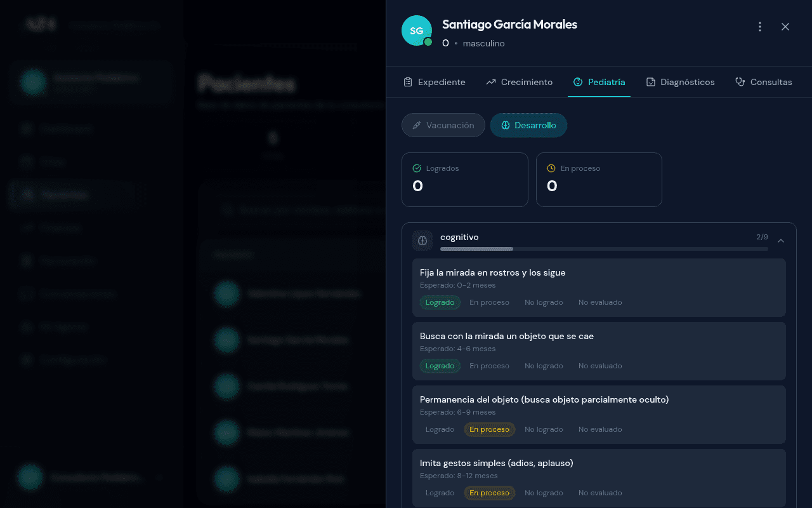Image resolution: width=812 pixels, height=508 pixels.
Task: Select 'No evaluado' for 'Busca con la mirada un objeto'
Action: point(599,366)
